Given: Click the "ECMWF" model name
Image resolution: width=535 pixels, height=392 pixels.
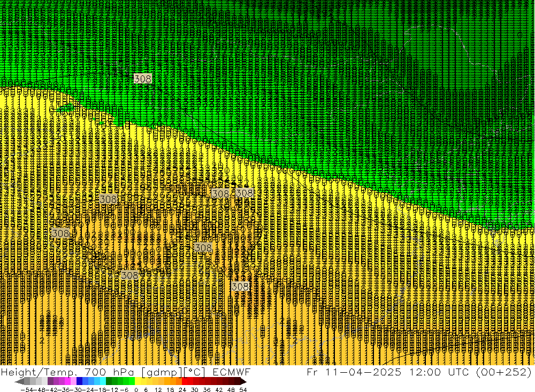Looking at the screenshot, I should (x=231, y=372).
